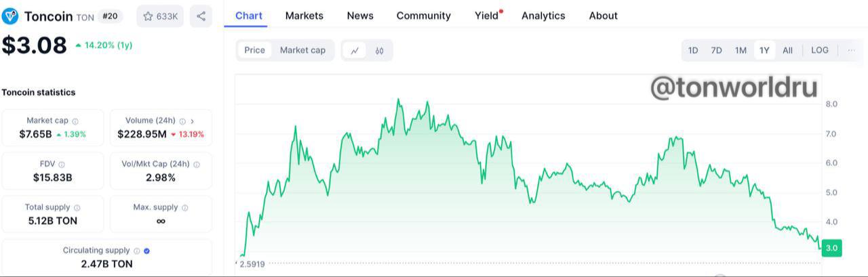868x277 pixels.
Task: Click the $228.95M volume value
Action: click(x=142, y=134)
